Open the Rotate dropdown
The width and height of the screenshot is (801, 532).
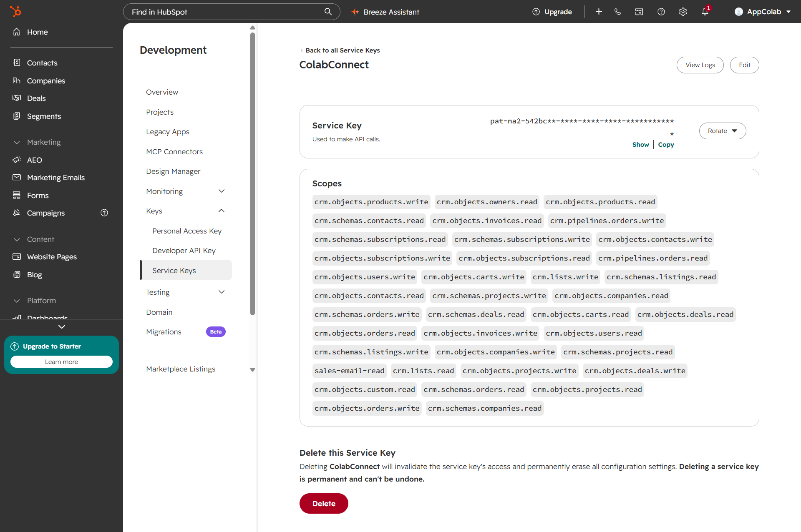[x=723, y=131]
